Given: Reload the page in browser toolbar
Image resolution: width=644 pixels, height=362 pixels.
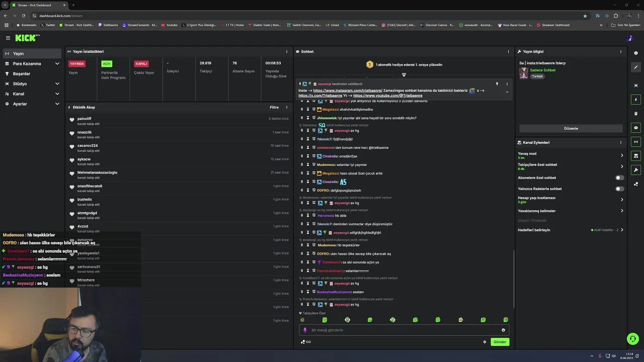Looking at the screenshot, I should pyautogui.click(x=23, y=16).
